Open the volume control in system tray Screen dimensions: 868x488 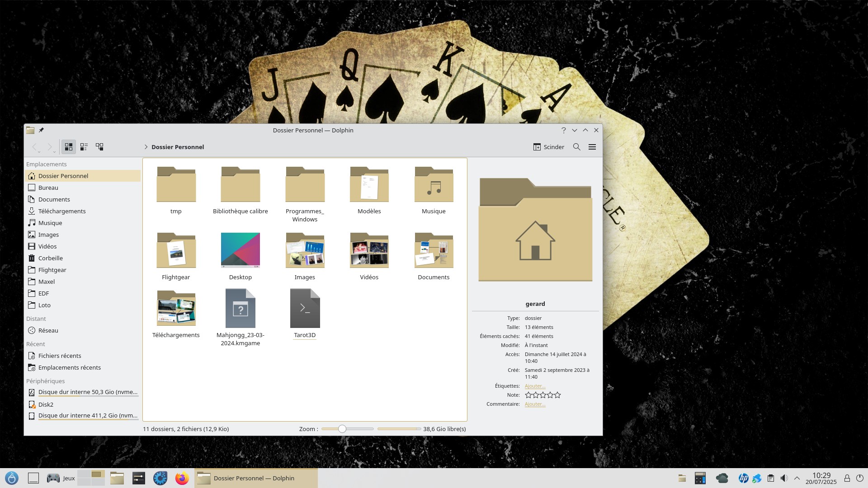coord(784,478)
